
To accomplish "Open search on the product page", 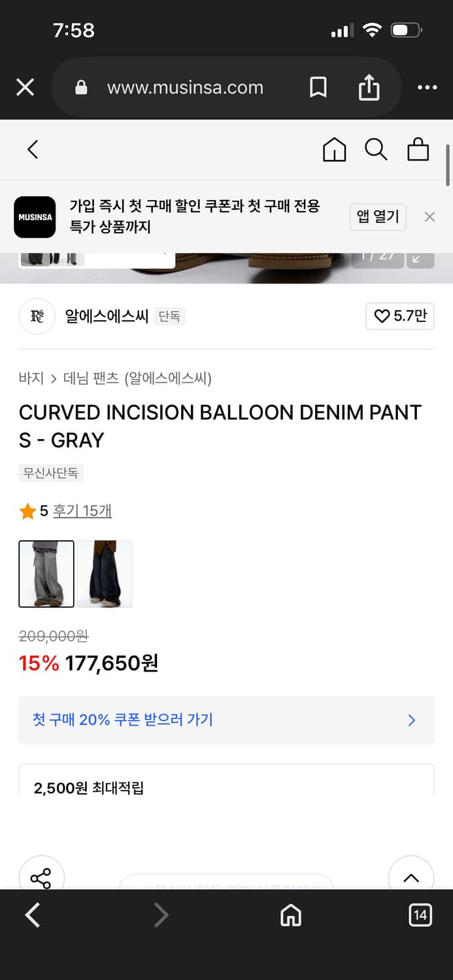I will click(x=377, y=149).
